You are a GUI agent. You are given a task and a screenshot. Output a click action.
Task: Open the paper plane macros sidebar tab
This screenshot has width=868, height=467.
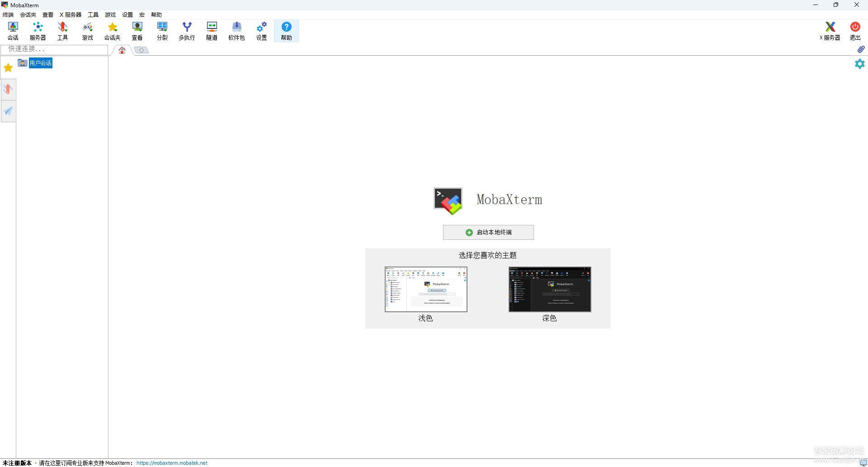click(8, 111)
